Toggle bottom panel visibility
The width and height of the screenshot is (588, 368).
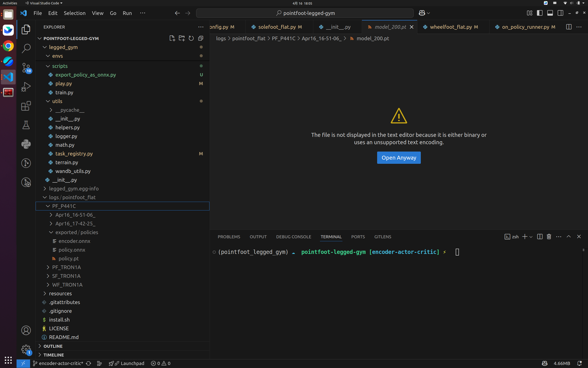click(550, 13)
